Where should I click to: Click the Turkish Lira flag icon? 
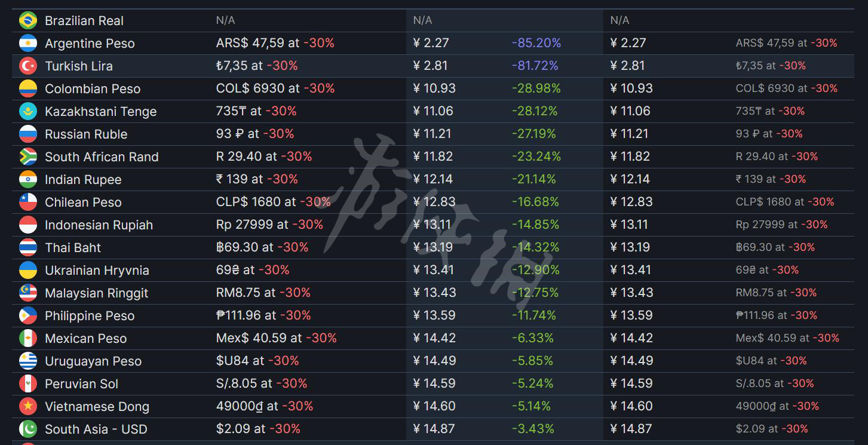tap(28, 66)
